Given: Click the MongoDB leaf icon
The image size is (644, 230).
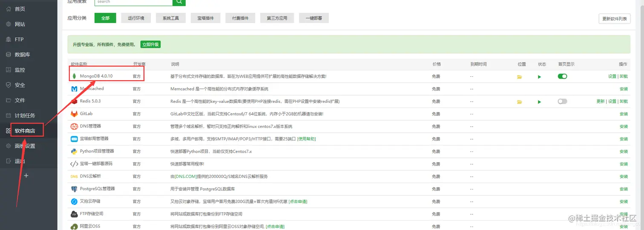Looking at the screenshot, I should [74, 76].
